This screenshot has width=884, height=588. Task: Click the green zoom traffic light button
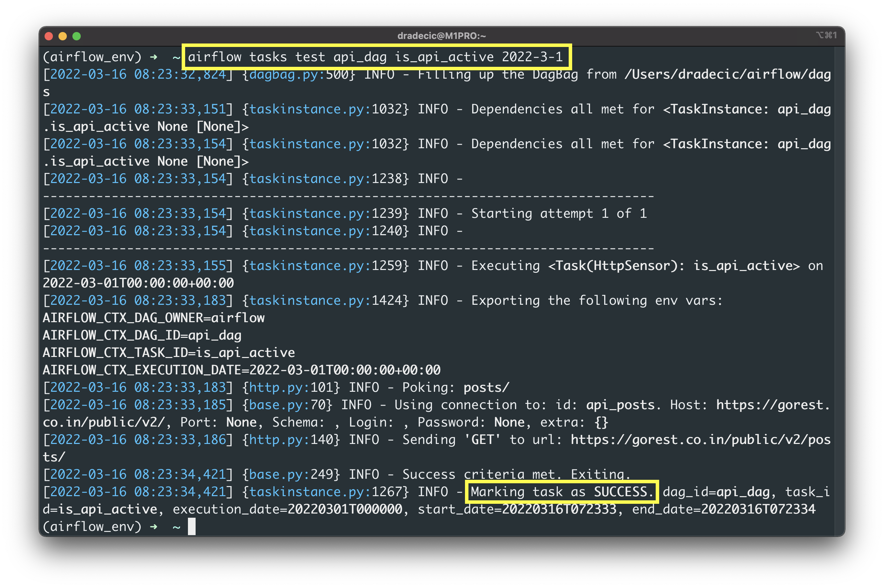pyautogui.click(x=77, y=36)
